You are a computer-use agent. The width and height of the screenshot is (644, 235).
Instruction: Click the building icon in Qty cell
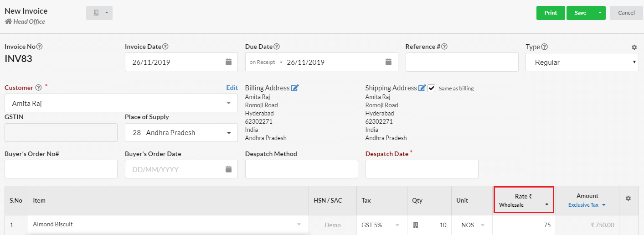(416, 225)
